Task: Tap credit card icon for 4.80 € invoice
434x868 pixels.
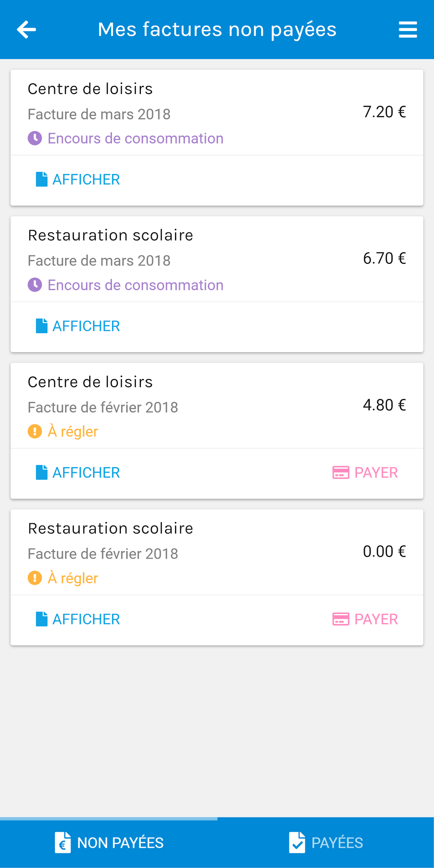Action: (x=340, y=472)
